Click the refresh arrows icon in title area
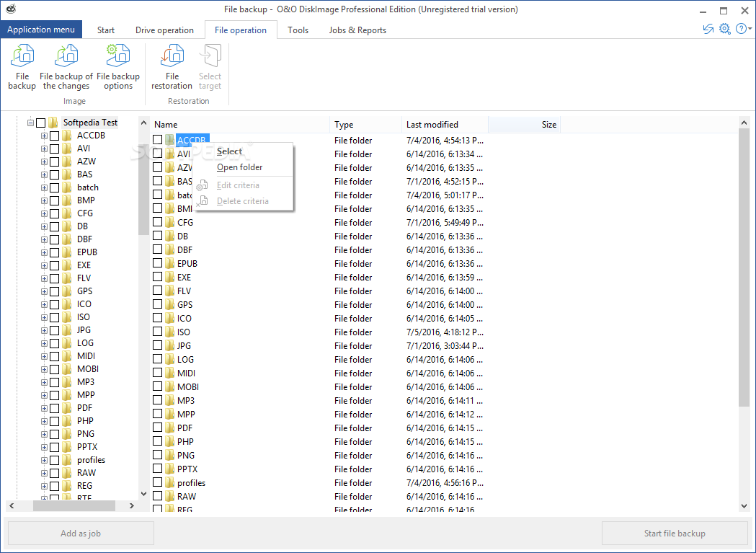 click(708, 29)
